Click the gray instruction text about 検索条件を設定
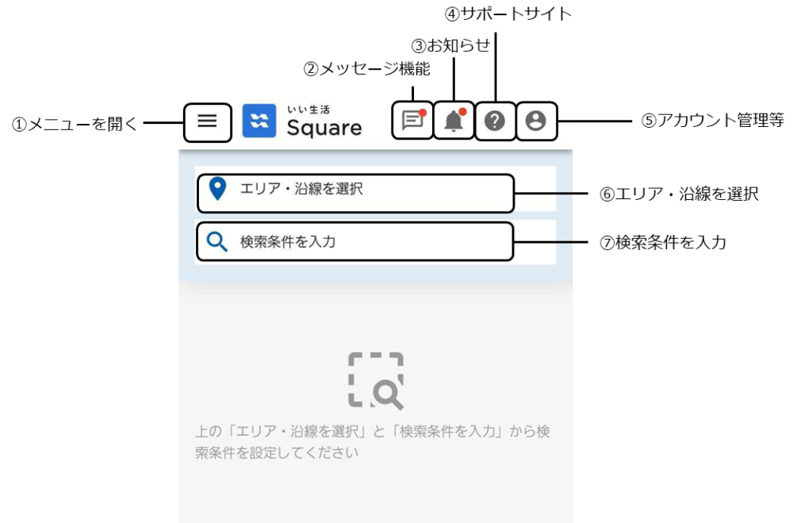This screenshot has width=812, height=523. (x=373, y=441)
